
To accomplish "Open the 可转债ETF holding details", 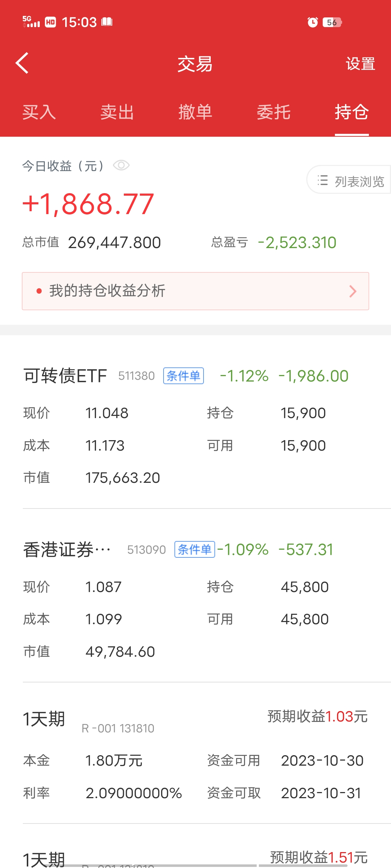I will (x=65, y=376).
